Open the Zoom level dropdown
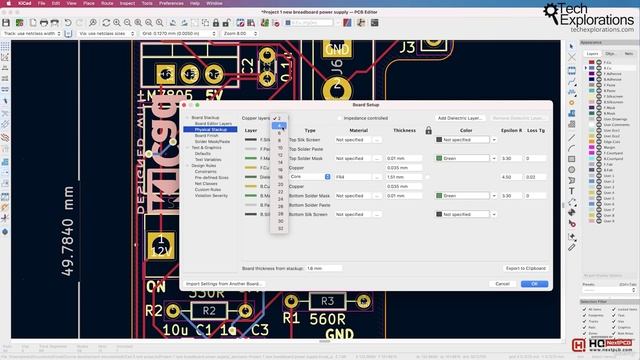The image size is (640, 360). click(x=240, y=33)
